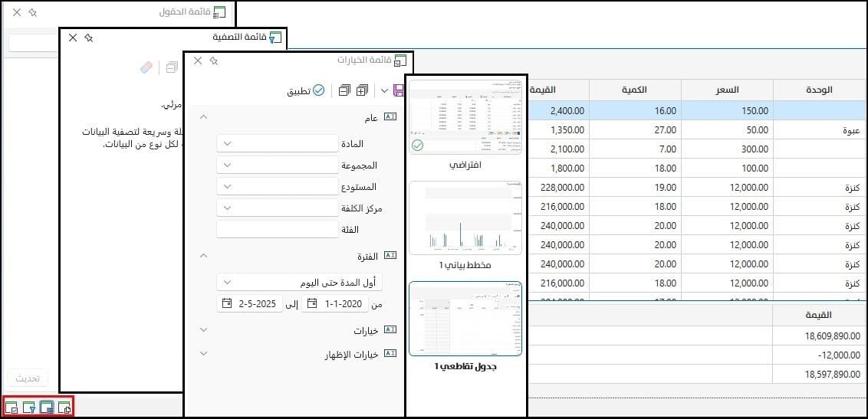Pin the قائمة الحقول panel
This screenshot has height=419, width=868.
tap(33, 11)
